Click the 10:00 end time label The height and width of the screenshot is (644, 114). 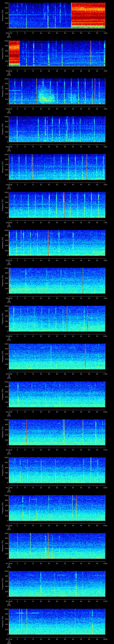(105, 336)
